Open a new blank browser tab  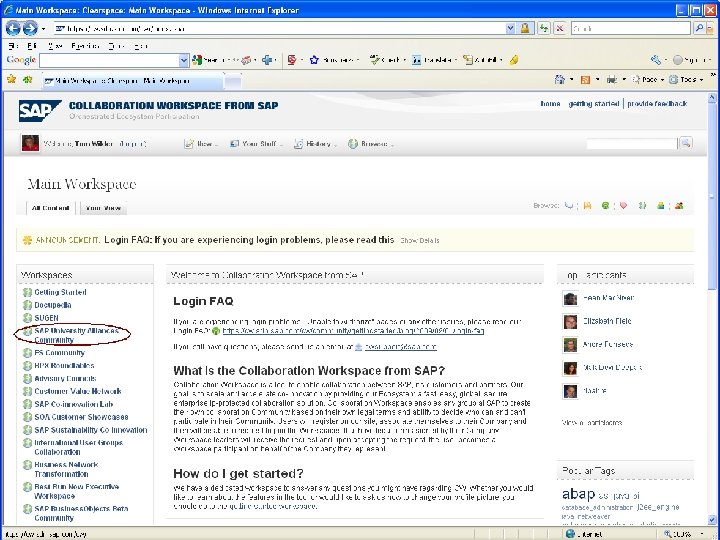click(x=233, y=81)
